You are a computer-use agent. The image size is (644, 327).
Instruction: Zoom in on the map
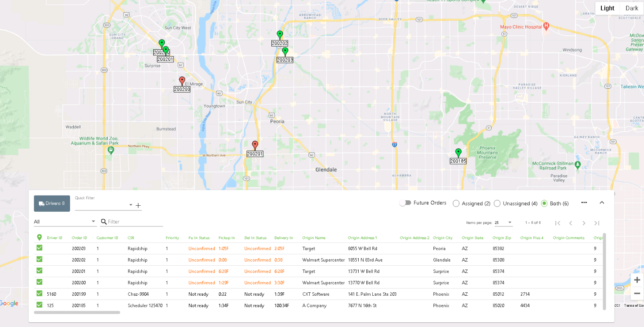coord(637,280)
